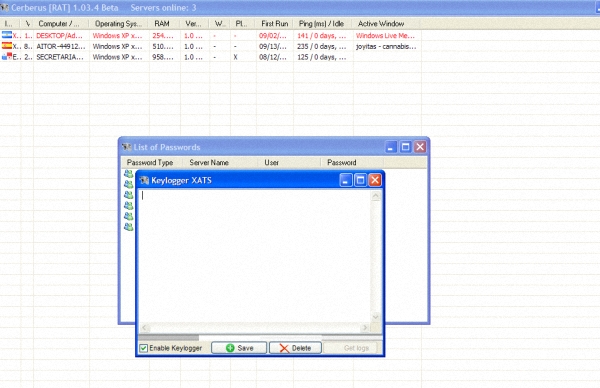Maximize the Keylogger XATS window
The height and width of the screenshot is (388, 600).
click(x=360, y=180)
